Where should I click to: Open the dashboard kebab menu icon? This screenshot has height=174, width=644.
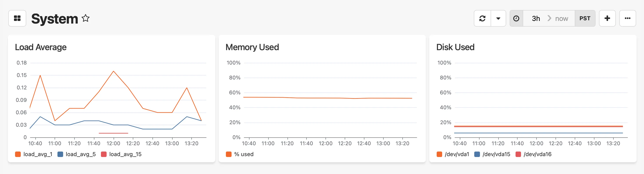[x=628, y=18]
